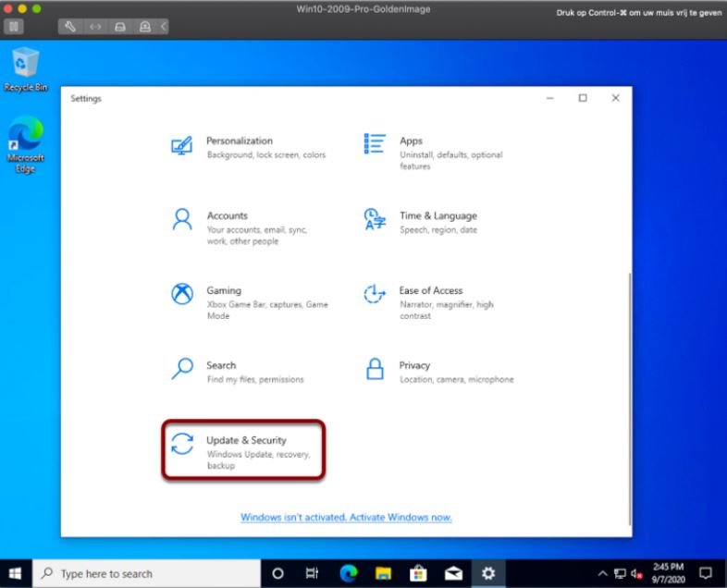Click the Gaming Xbox icon
The height and width of the screenshot is (588, 727).
(x=182, y=294)
